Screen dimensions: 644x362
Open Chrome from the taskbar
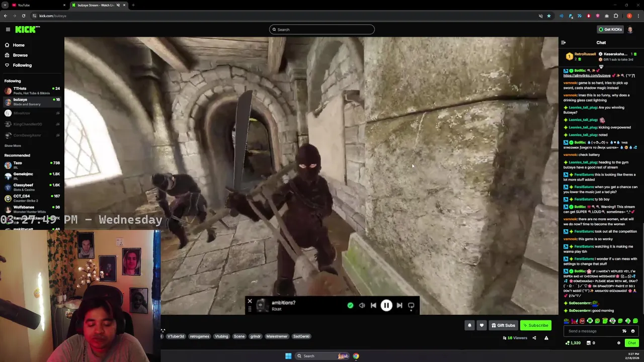pyautogui.click(x=356, y=356)
